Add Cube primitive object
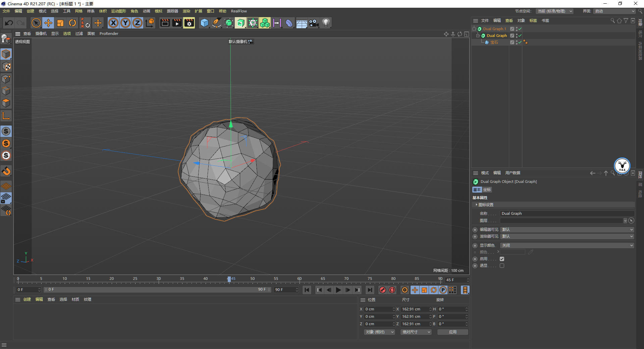Screen dimensions: 644x349 click(204, 23)
